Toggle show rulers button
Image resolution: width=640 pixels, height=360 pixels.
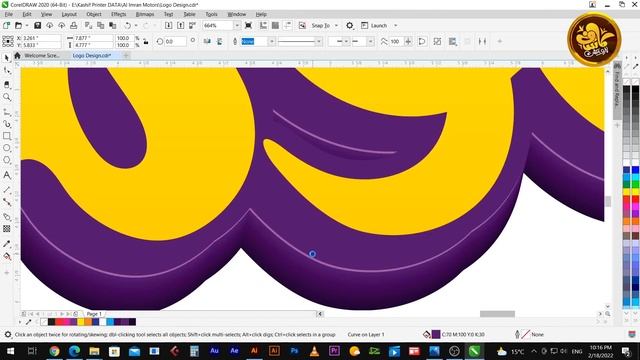(263, 25)
